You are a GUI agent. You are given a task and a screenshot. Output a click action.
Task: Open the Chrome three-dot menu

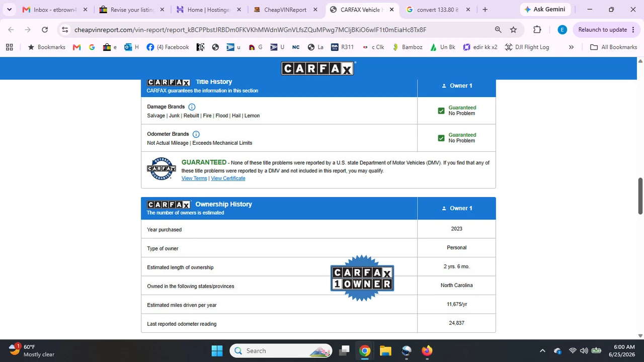[633, 30]
